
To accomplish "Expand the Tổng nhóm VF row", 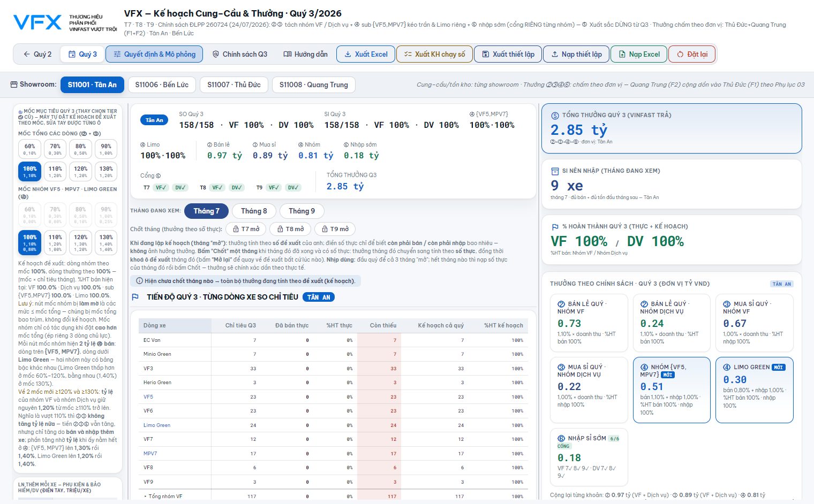I will click(x=163, y=496).
